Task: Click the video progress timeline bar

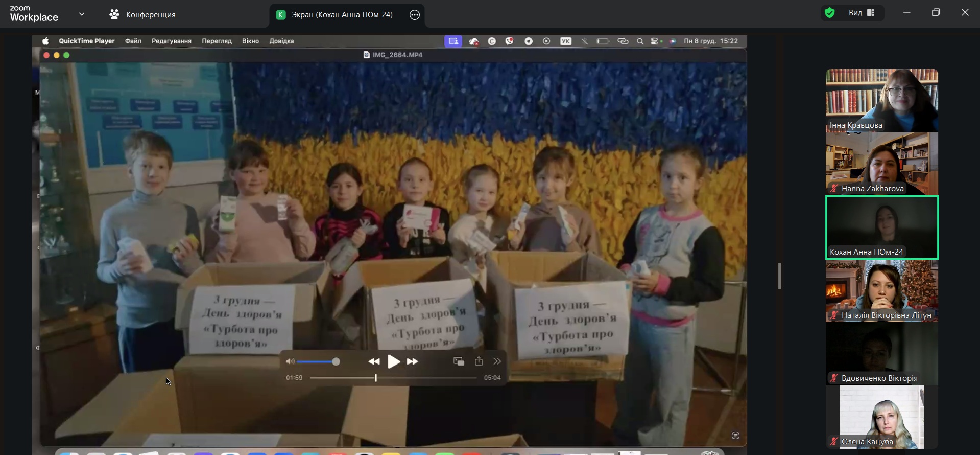Action: pyautogui.click(x=393, y=378)
